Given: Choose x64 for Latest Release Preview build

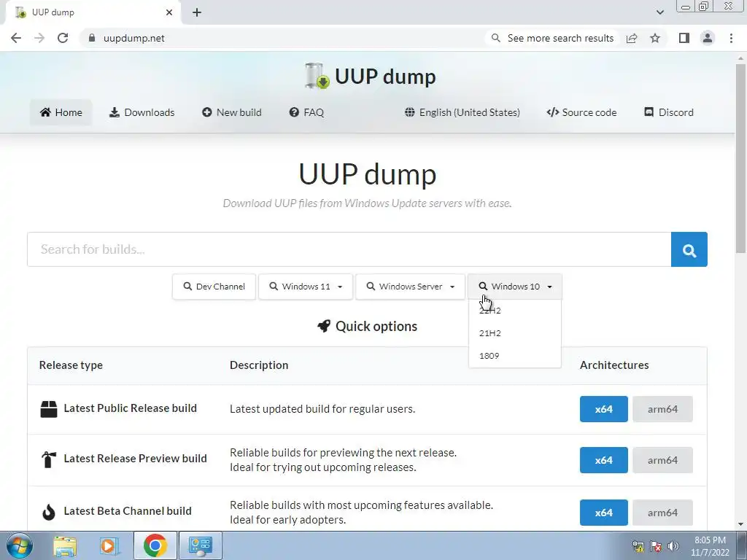Looking at the screenshot, I should pos(603,460).
